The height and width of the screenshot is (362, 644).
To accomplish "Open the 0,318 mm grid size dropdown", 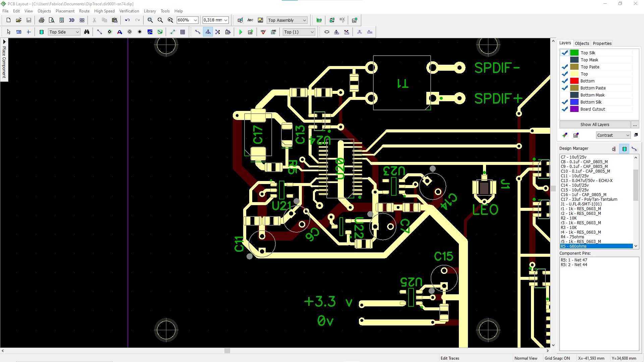I will 226,20.
